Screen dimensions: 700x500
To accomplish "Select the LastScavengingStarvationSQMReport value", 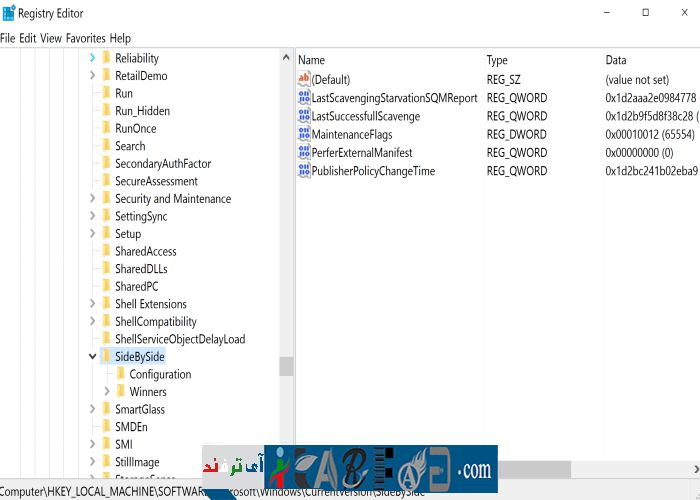I will (394, 98).
